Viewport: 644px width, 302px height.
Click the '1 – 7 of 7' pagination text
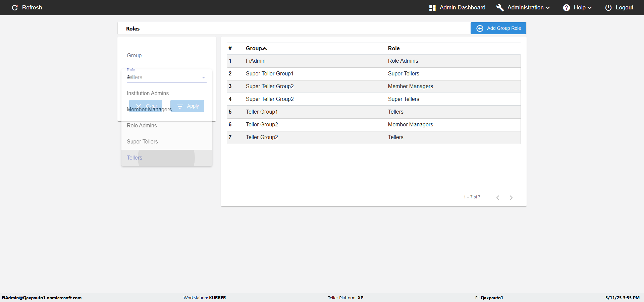[x=472, y=197]
